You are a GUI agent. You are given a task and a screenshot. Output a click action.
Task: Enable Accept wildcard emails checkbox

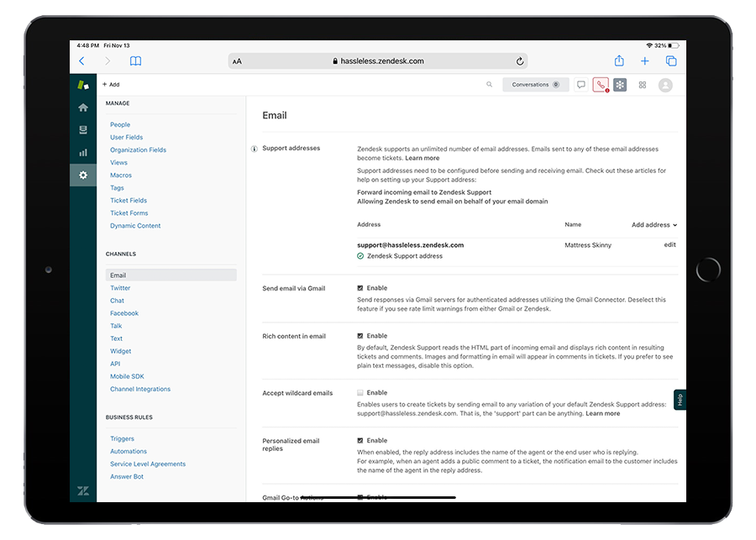click(x=360, y=392)
